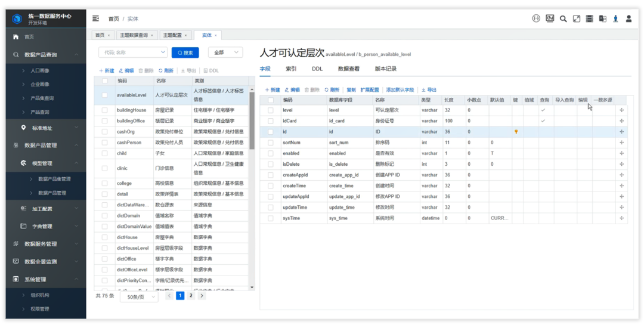Click the drag handle icon for sysTime row
Viewport: 644px width, 328px height.
621,218
